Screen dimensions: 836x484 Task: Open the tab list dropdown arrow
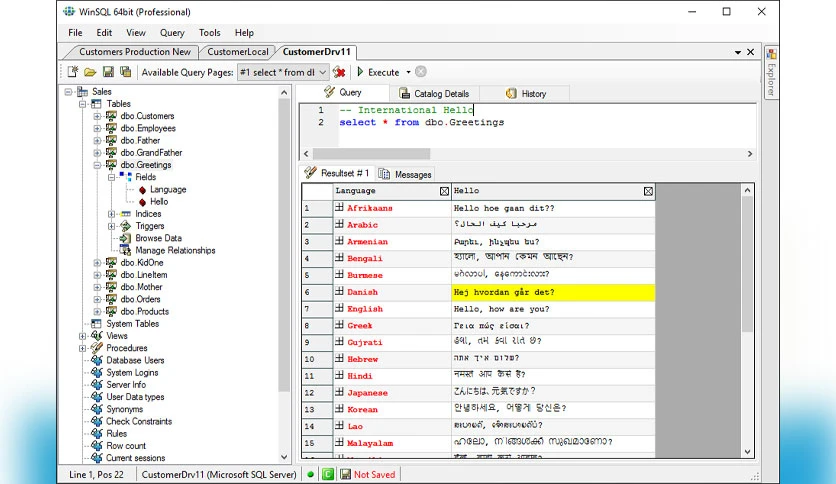pos(738,52)
